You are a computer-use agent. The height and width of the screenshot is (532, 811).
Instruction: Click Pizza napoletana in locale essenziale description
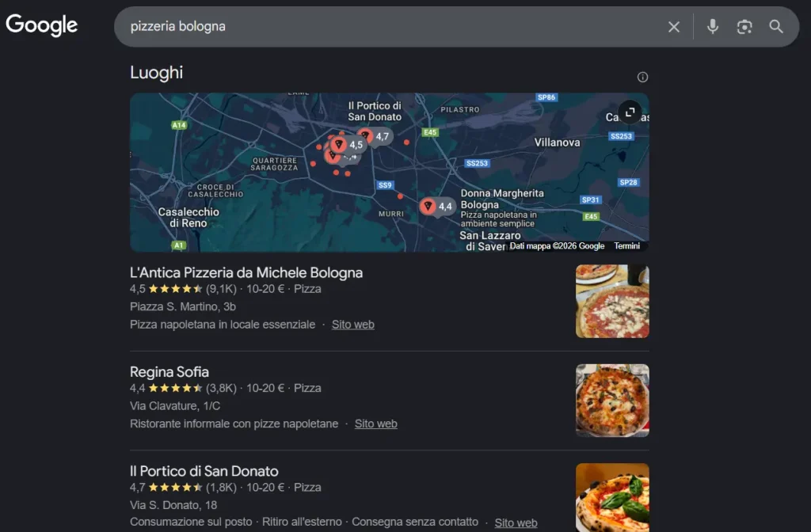223,325
